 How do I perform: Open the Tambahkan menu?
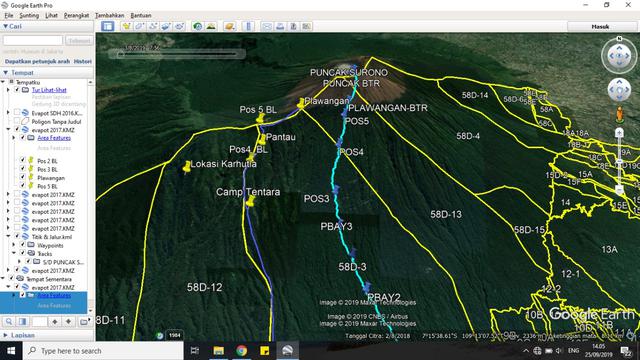(x=109, y=15)
